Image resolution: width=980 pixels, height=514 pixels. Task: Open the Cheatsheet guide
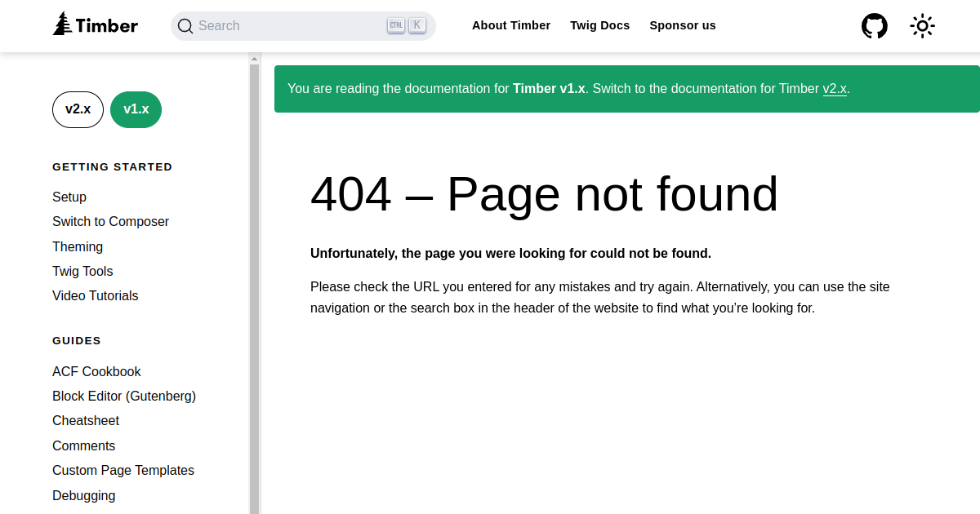[x=86, y=421]
